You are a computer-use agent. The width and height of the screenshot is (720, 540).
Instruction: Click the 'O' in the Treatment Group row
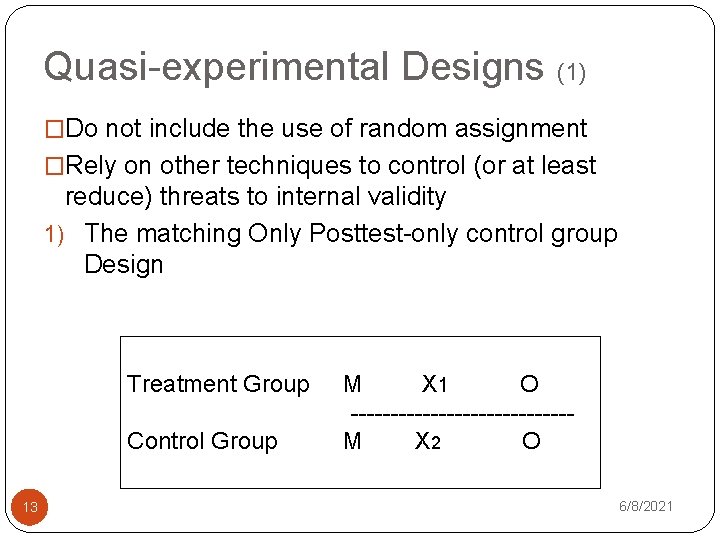[x=529, y=384]
